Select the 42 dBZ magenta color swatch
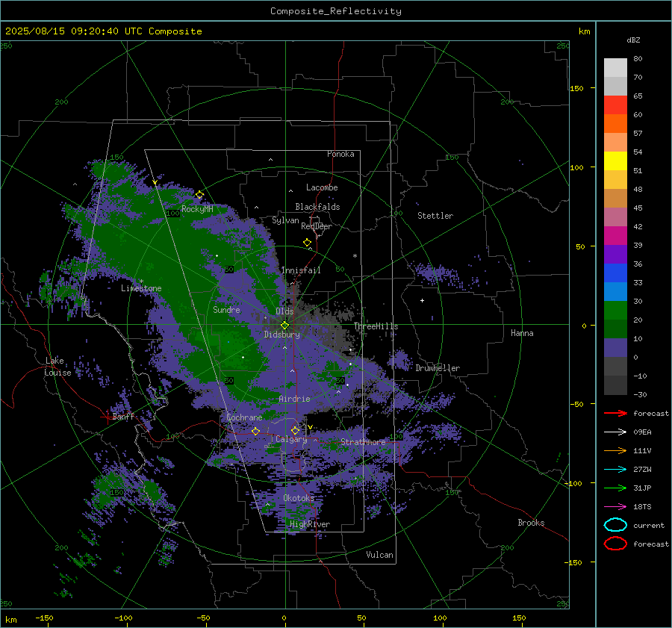Screen dimensions: 672x628 pos(615,235)
